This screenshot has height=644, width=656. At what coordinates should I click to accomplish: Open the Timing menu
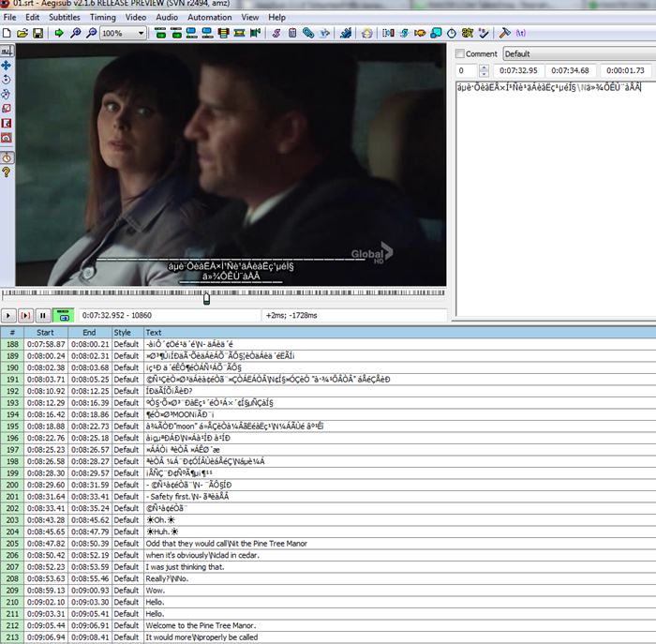[103, 17]
